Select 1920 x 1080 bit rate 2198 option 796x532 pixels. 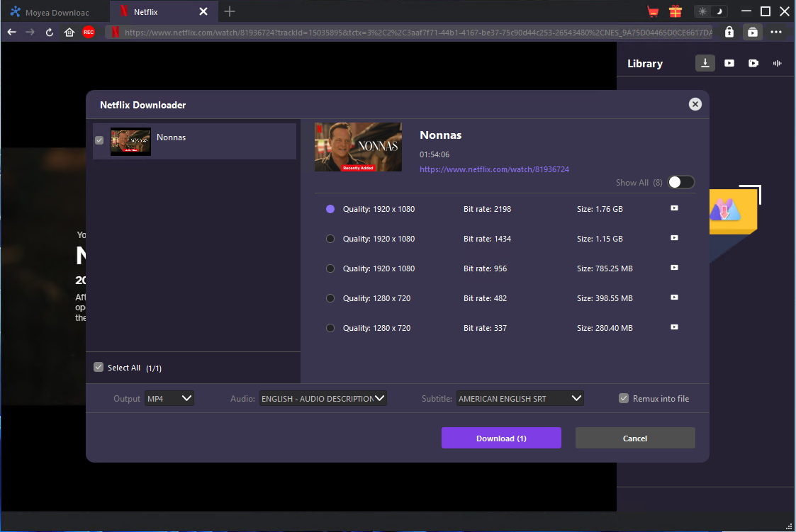(330, 209)
